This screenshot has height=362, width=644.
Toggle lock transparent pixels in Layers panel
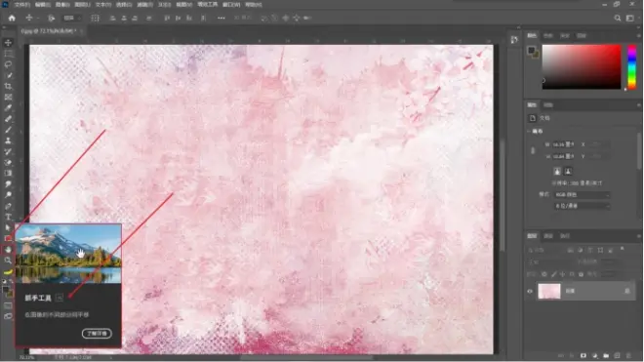544,274
